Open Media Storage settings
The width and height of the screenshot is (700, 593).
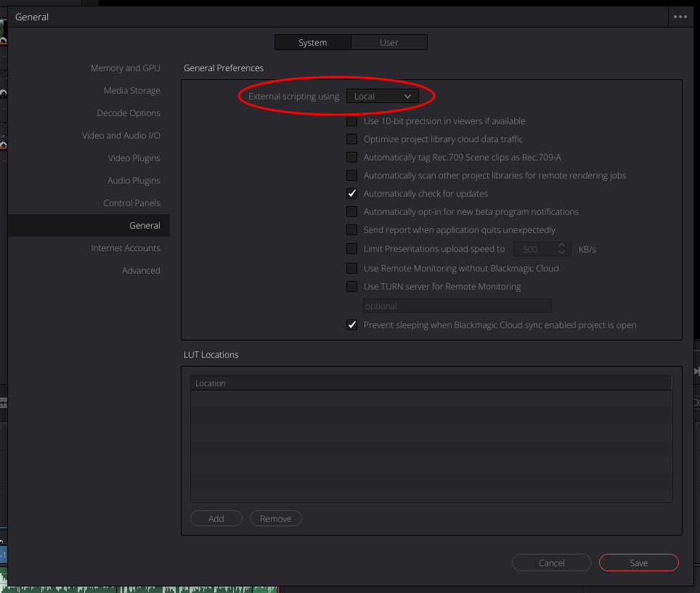pos(132,91)
